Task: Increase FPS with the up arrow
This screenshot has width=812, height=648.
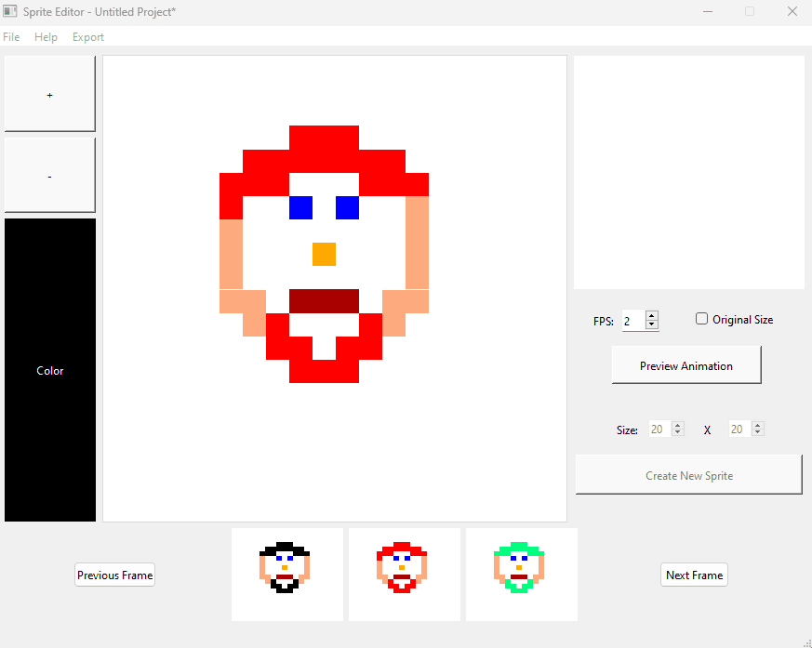Action: [x=652, y=315]
